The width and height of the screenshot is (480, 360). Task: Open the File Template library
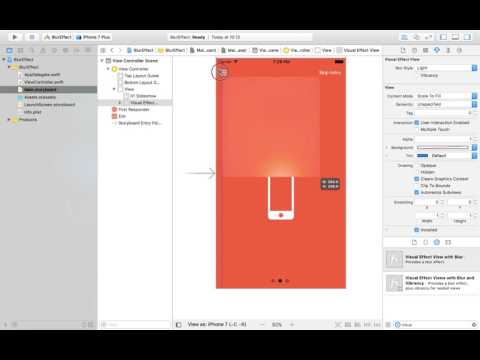click(x=414, y=242)
